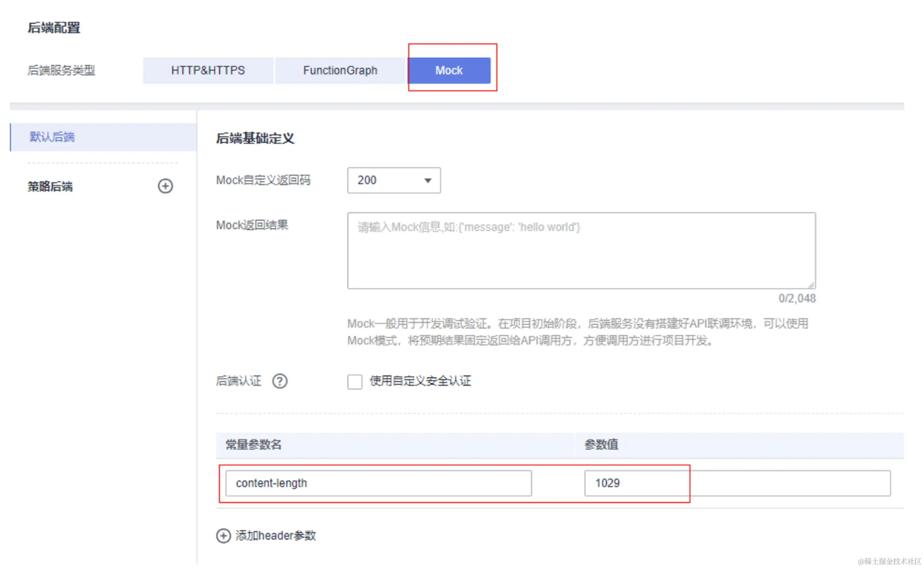Click the 添加header参数 link text
The image size is (924, 568).
276,535
